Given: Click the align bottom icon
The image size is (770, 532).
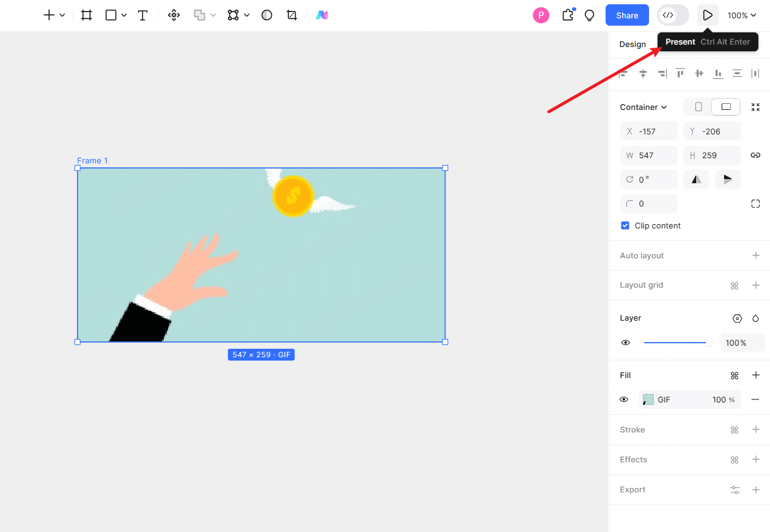Looking at the screenshot, I should [718, 73].
